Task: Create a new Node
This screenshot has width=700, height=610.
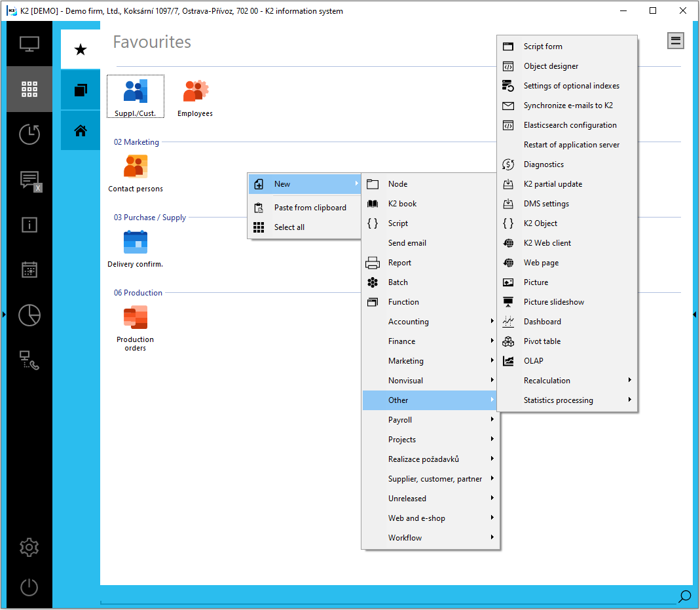Action: pos(430,184)
